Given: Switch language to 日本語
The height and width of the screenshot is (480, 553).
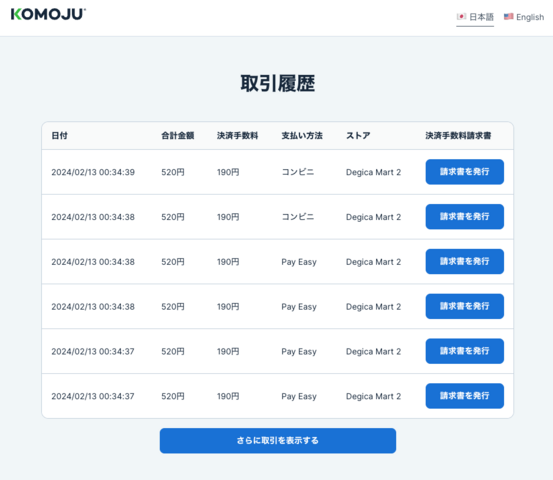Looking at the screenshot, I should pos(475,17).
